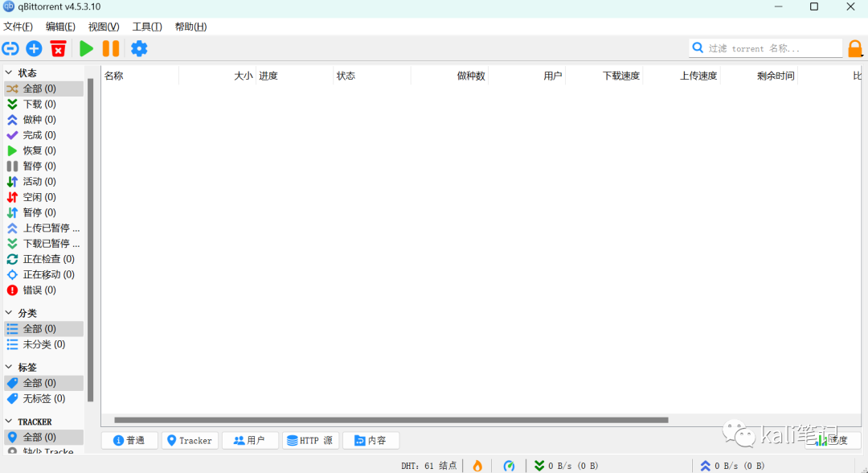Sort by the 大小 column header
The image size is (868, 473).
coord(217,76)
